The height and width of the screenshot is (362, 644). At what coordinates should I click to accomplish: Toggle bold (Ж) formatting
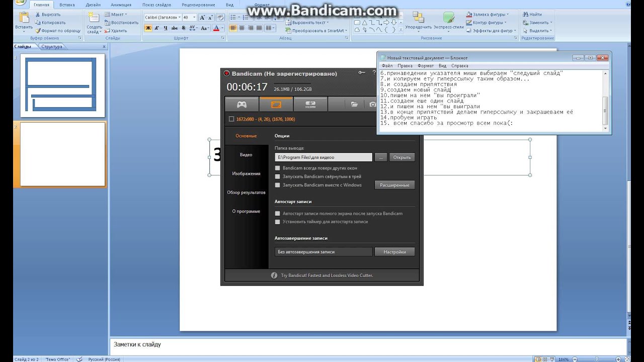pyautogui.click(x=148, y=28)
